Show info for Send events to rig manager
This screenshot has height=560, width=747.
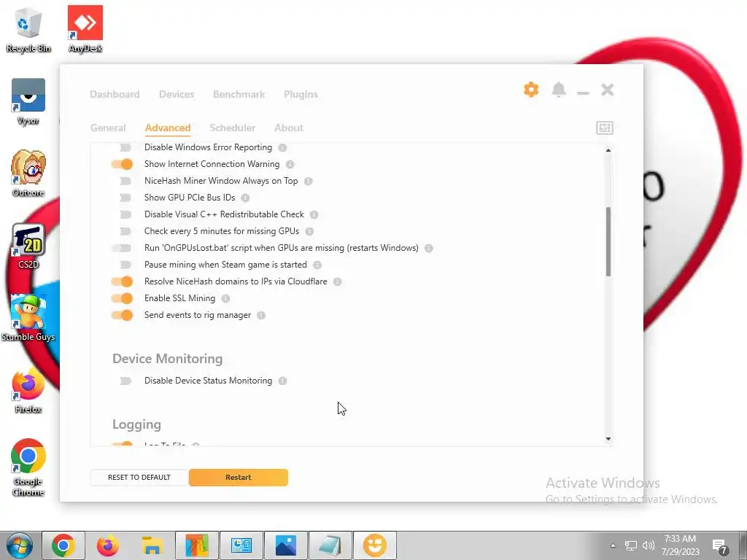click(x=261, y=315)
